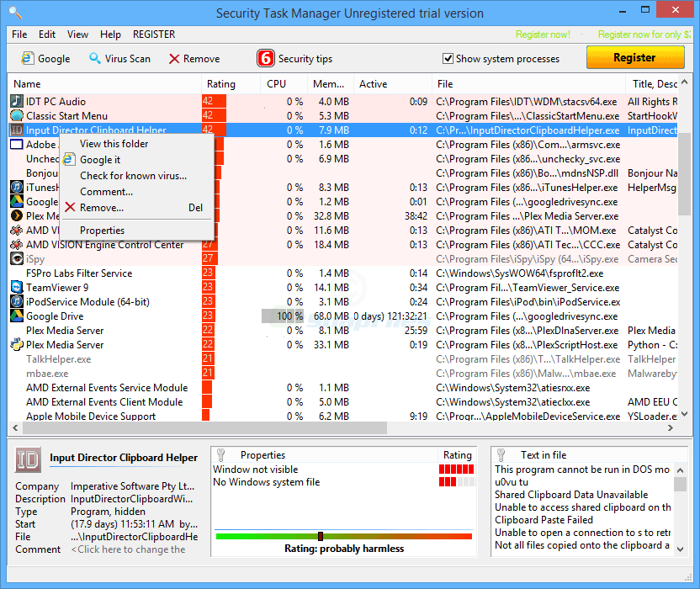Click AMD VISION Engine Control Center icon
Viewport: 700px width, 589px height.
pos(17,244)
